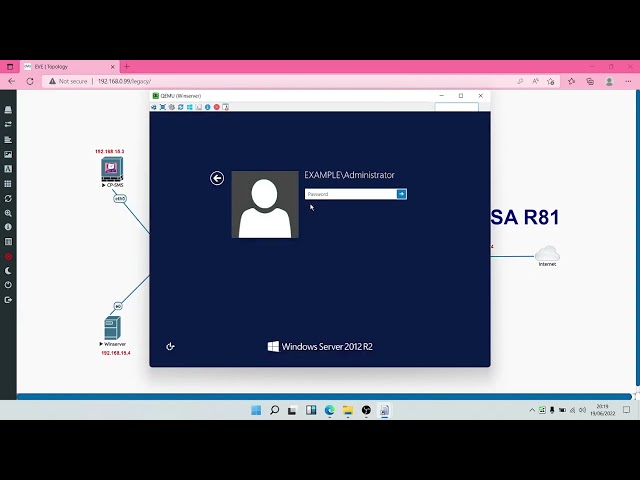Open Lab details icon in EVE sidebar

click(8, 242)
